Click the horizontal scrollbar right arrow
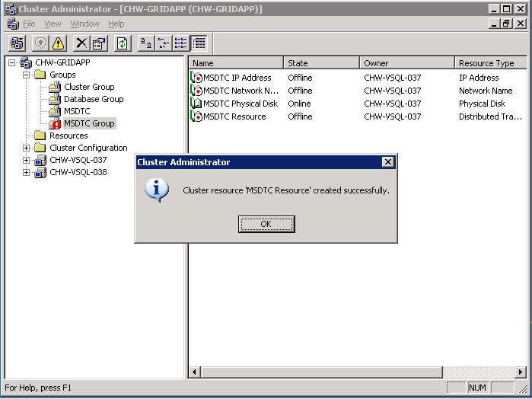 click(521, 372)
